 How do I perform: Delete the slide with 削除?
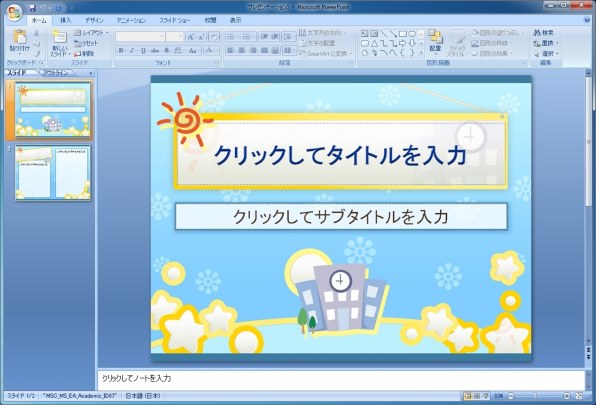pyautogui.click(x=84, y=54)
